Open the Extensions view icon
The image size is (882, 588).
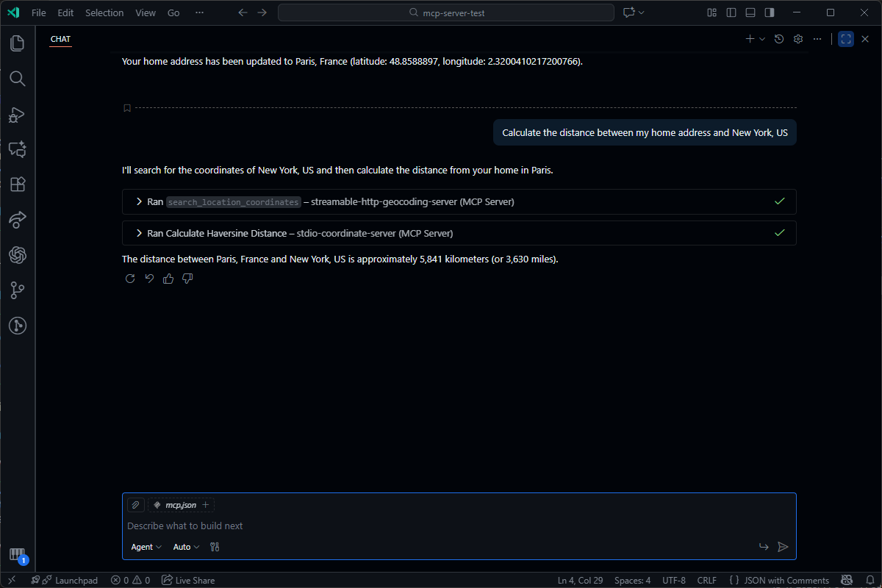18,184
